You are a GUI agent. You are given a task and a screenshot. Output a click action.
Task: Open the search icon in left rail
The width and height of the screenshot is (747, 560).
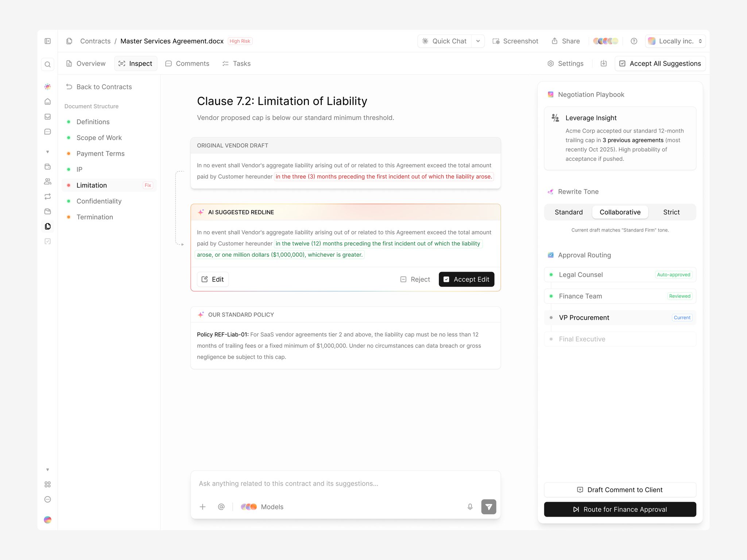point(47,65)
